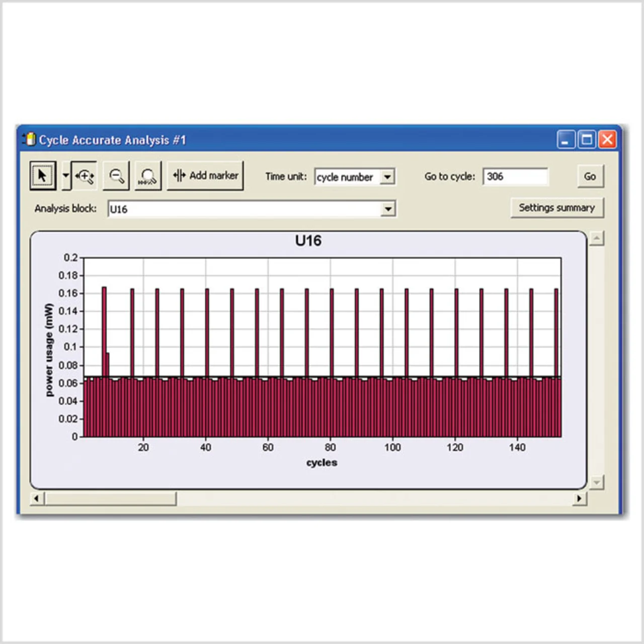Close the Cycle Accurate Analysis window
Screen dimensions: 644x644
click(x=607, y=139)
